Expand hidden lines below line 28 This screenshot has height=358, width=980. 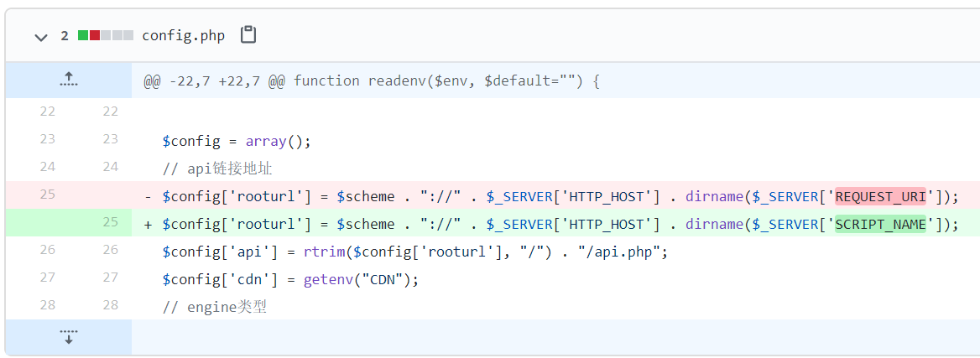pos(69,337)
